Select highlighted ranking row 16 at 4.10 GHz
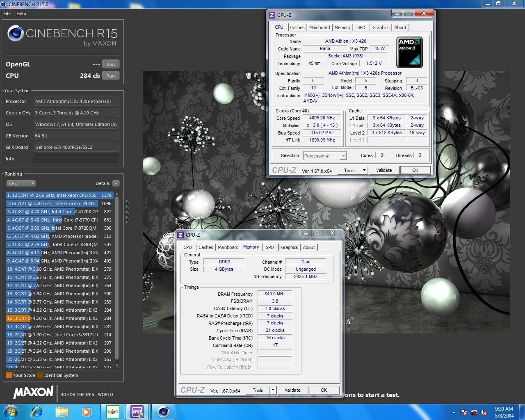This screenshot has width=525, height=420. [59, 318]
